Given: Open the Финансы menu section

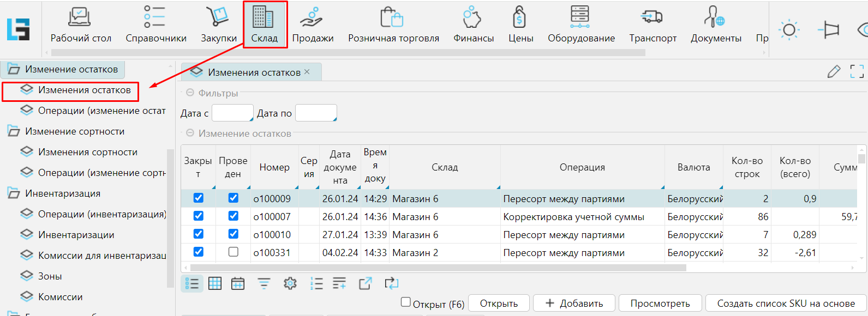Looking at the screenshot, I should (x=473, y=25).
